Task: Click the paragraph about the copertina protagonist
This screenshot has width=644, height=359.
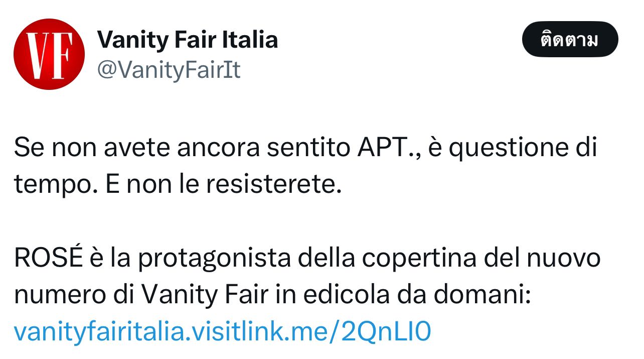Action: (307, 295)
